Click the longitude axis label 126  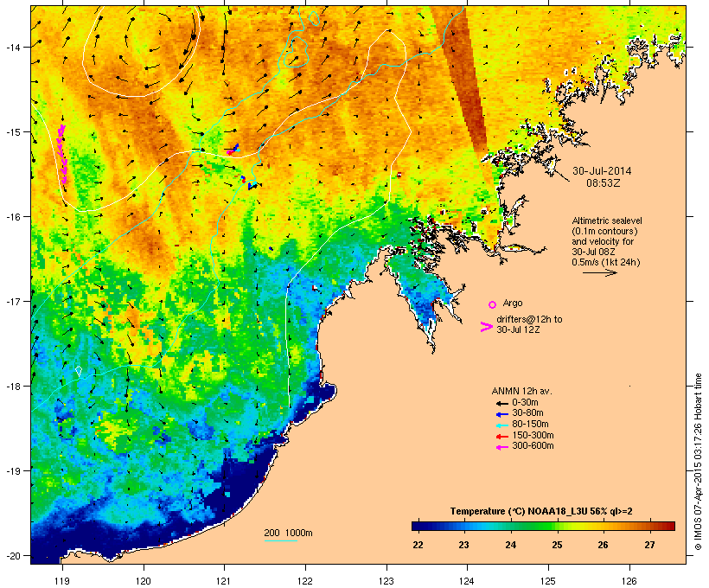click(x=629, y=581)
